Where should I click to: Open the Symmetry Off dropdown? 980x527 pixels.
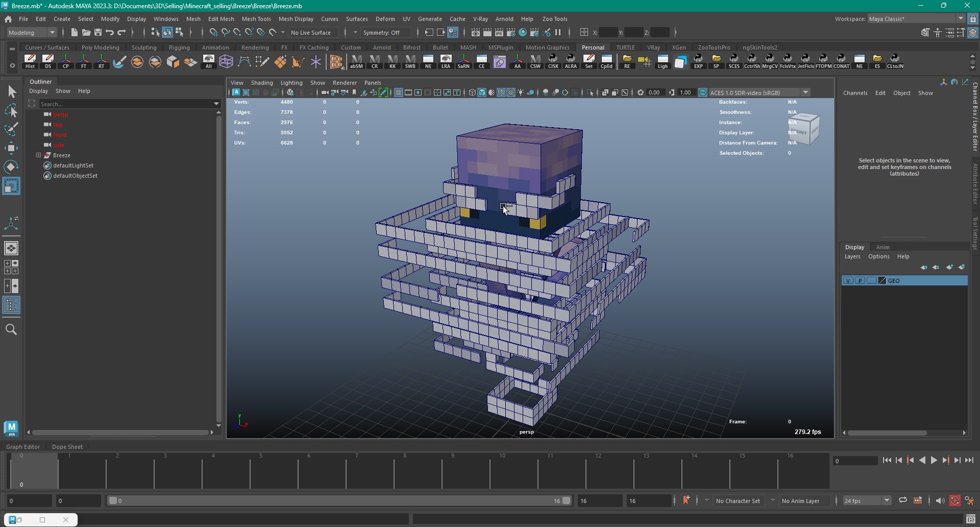(x=385, y=33)
